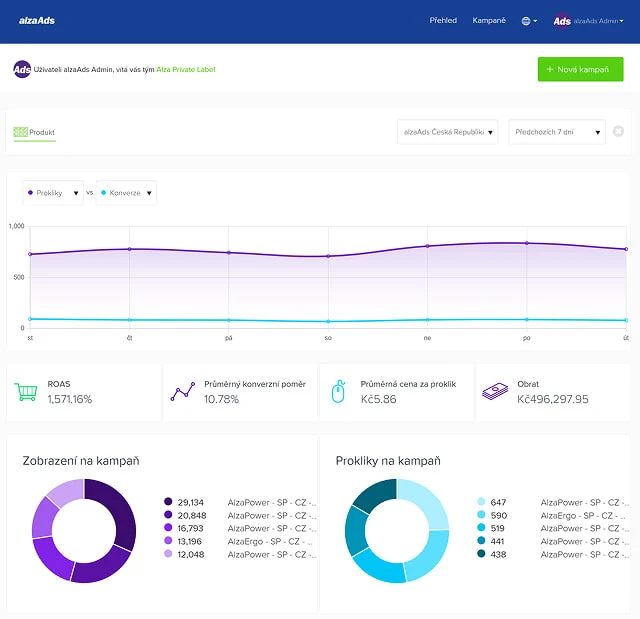Viewport: 640px width, 619px height.
Task: Click the Zobrazení na kampaň heading
Action: (81, 461)
